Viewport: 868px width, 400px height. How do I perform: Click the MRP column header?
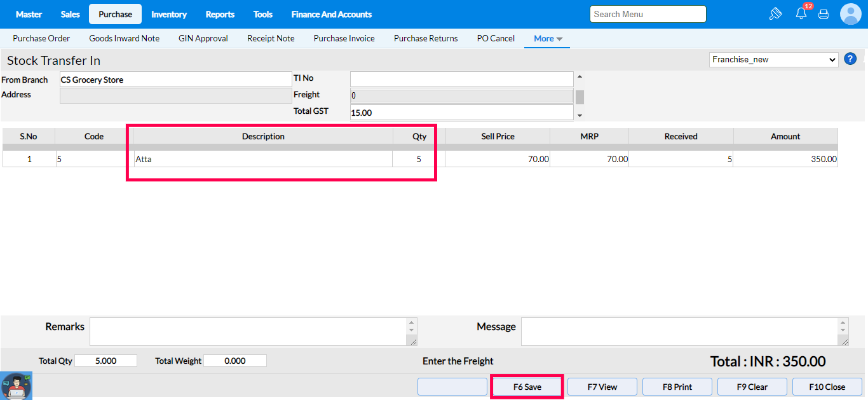(x=589, y=136)
